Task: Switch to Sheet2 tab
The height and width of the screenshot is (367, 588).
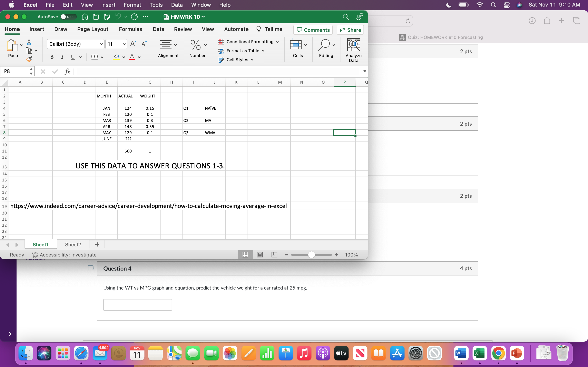Action: click(x=73, y=244)
